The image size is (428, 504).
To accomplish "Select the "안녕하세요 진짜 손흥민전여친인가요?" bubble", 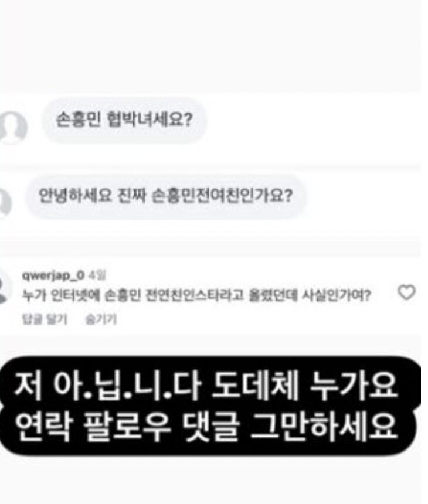I will (166, 196).
